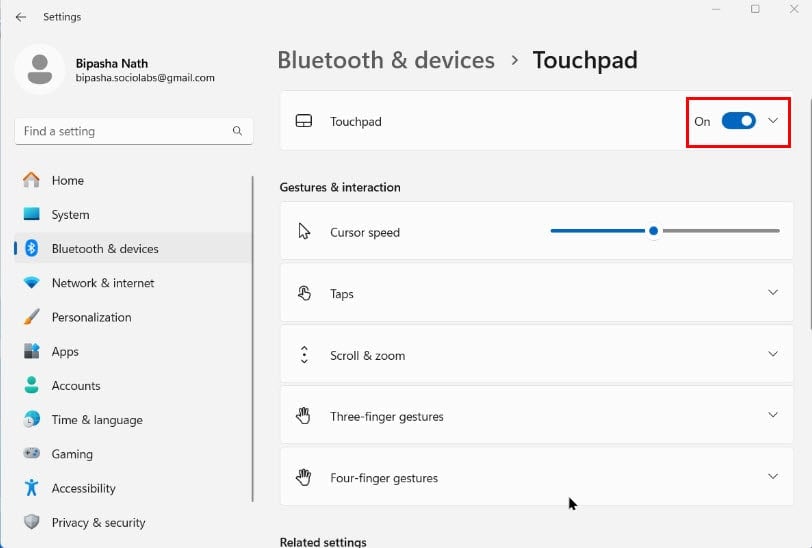Click the Network & internet wifi icon

(32, 283)
